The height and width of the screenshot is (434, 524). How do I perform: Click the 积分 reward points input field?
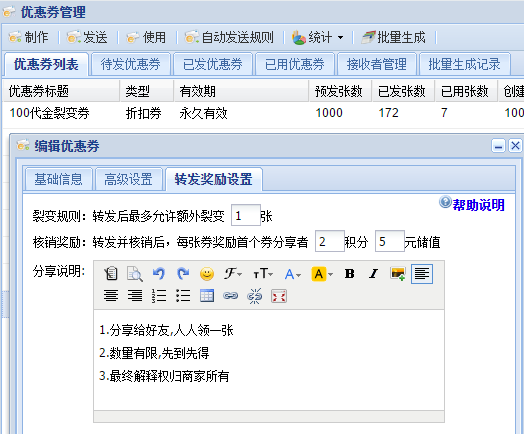coord(330,241)
